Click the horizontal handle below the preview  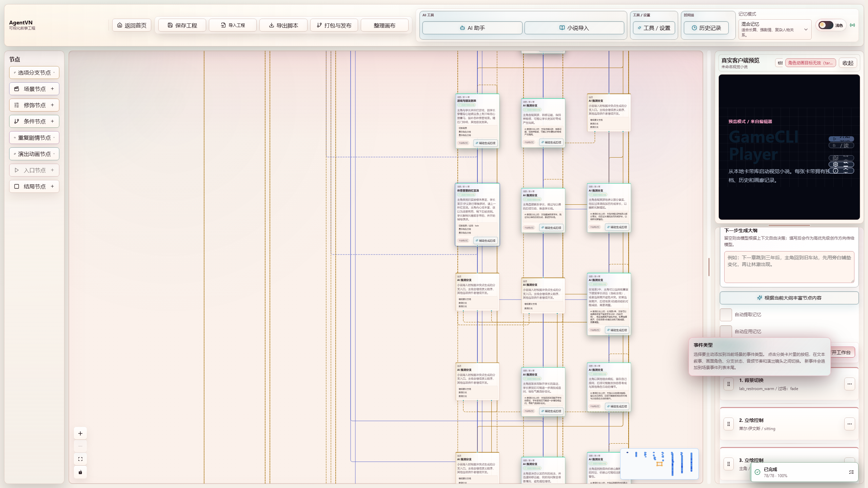click(789, 225)
